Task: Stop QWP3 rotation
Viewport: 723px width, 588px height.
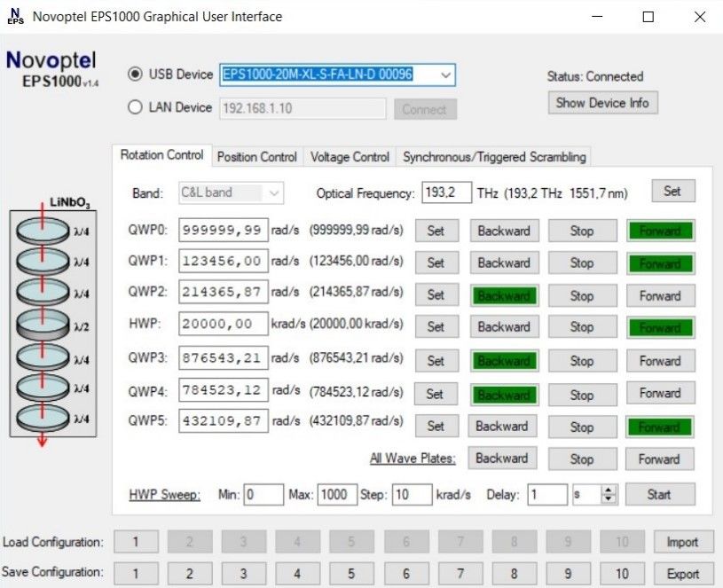Action: coord(582,361)
